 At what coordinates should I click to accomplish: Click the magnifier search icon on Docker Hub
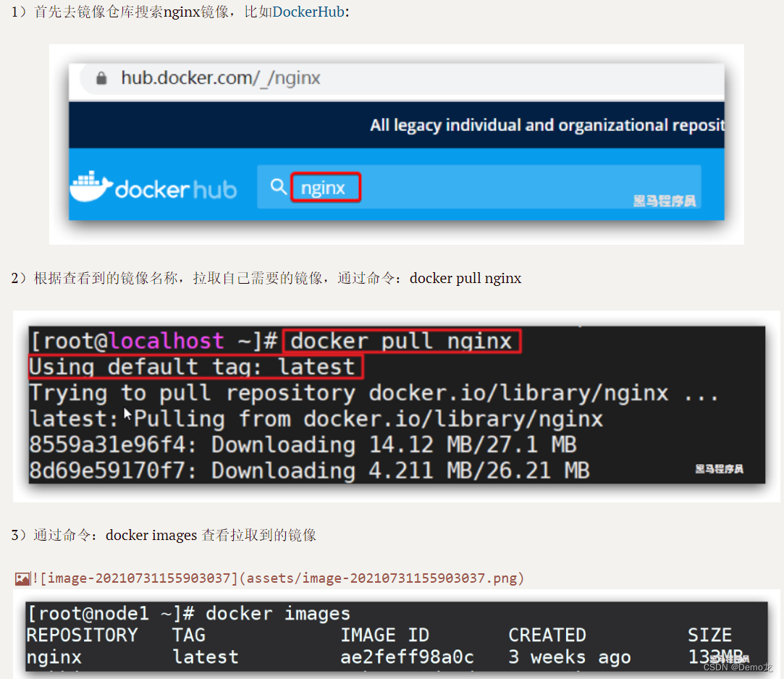(279, 187)
